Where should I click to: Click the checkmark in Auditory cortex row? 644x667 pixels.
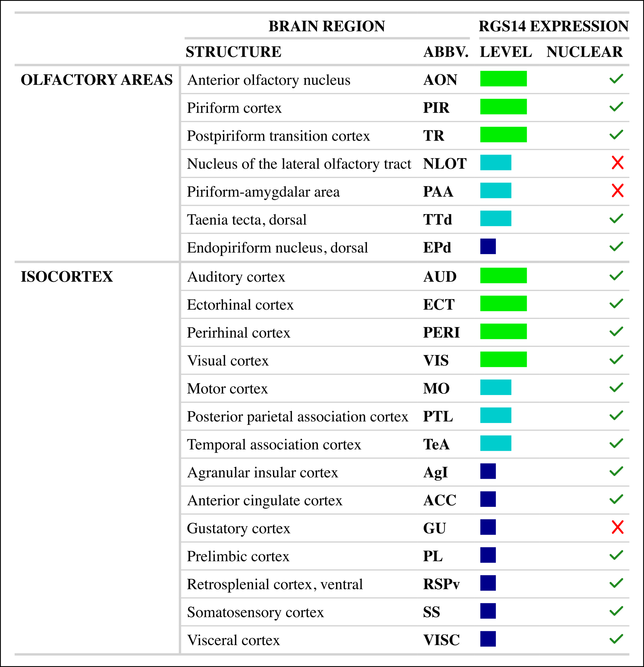click(616, 276)
